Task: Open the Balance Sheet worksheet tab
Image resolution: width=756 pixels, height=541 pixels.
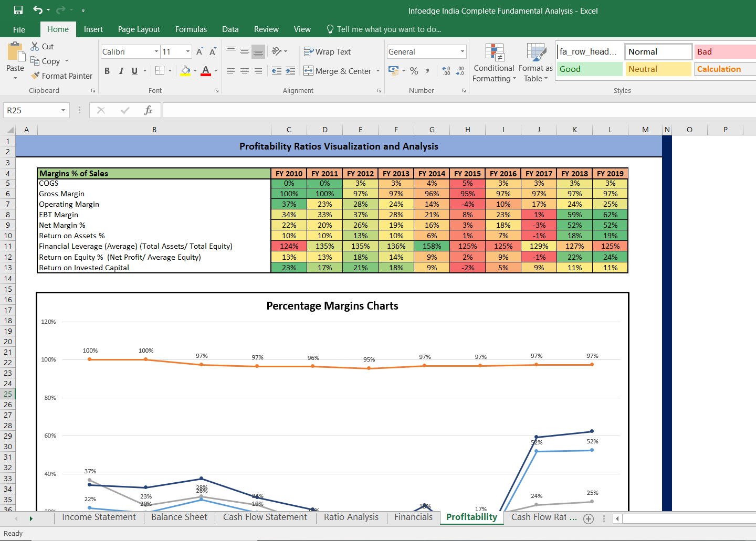Action: point(179,517)
